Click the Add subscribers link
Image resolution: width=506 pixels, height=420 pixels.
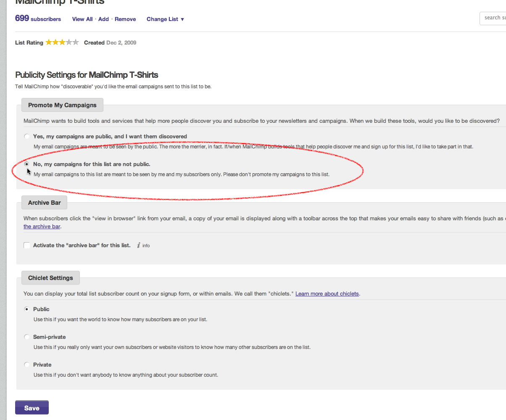[x=103, y=19]
